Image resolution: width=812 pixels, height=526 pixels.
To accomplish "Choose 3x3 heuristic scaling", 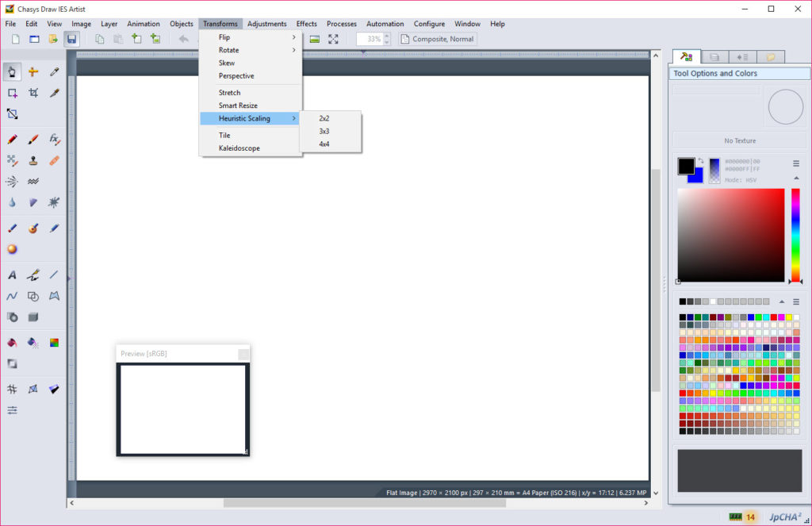I will [x=324, y=132].
